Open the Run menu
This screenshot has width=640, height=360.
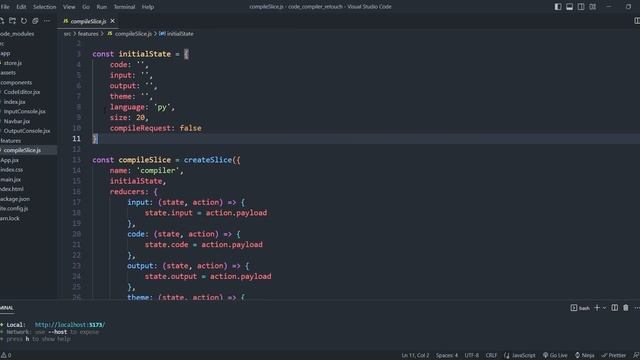pyautogui.click(x=102, y=7)
